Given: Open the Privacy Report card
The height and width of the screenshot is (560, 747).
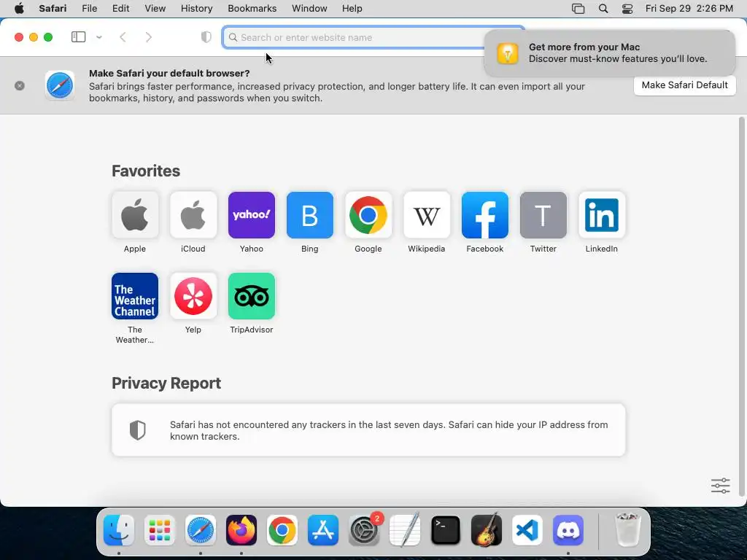Looking at the screenshot, I should (x=368, y=430).
